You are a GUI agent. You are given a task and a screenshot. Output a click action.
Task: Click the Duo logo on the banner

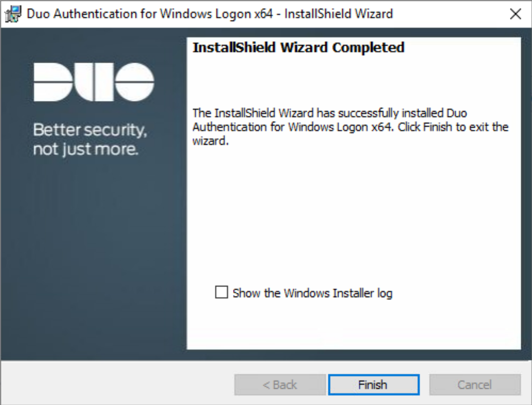point(93,82)
